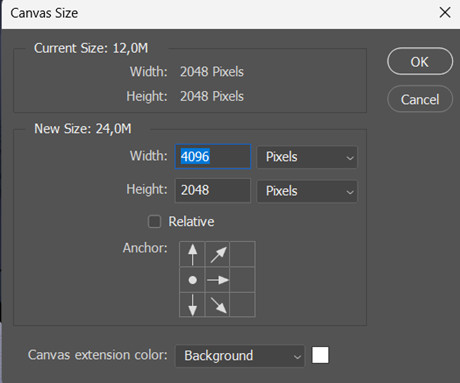
Task: Click the OK button
Action: click(x=420, y=62)
